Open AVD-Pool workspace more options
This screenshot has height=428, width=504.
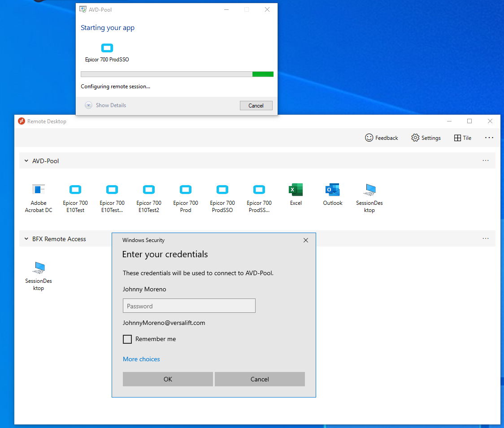[486, 160]
